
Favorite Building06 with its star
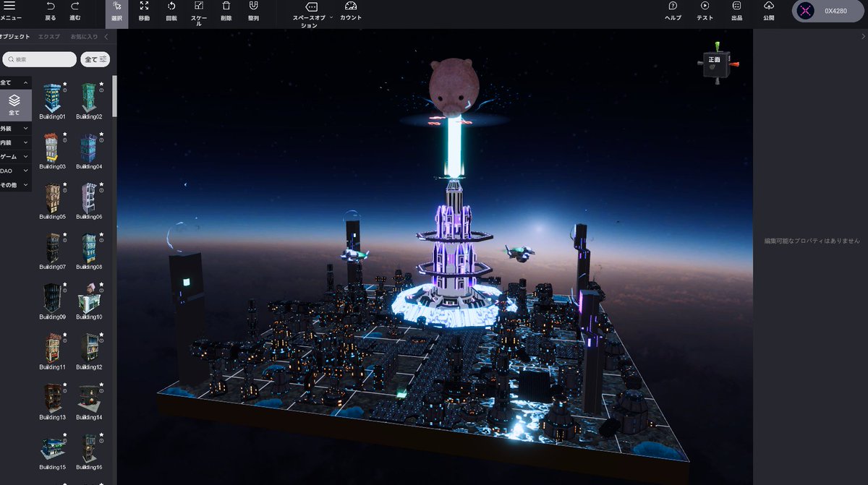101,184
